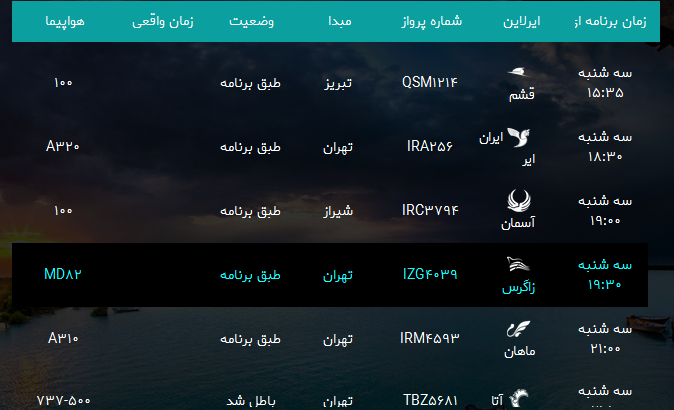Image resolution: width=674 pixels, height=410 pixels.
Task: Click flight number TBZ5681
Action: click(430, 400)
